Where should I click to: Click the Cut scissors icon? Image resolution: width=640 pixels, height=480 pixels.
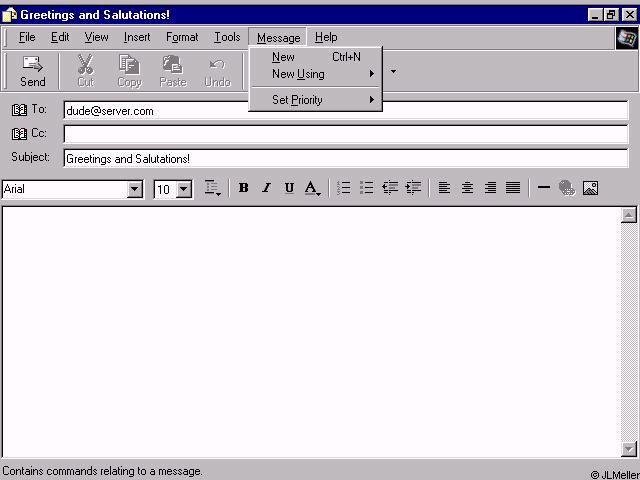click(86, 65)
